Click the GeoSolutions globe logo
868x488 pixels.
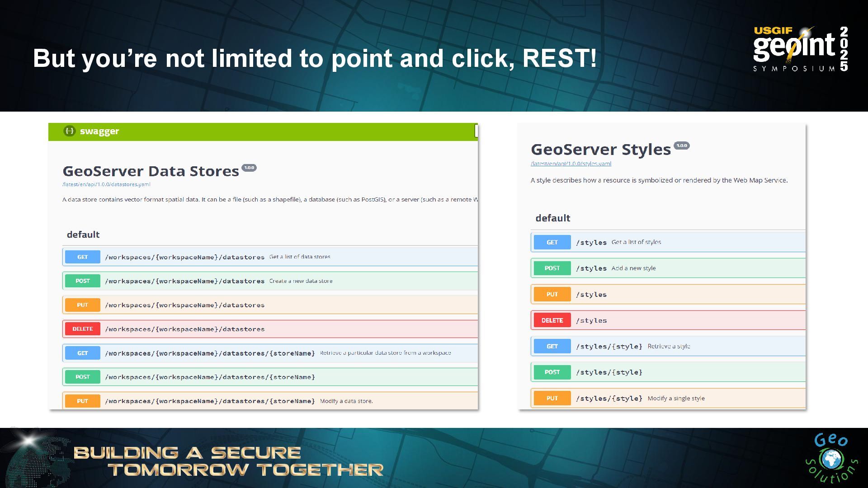(x=831, y=460)
